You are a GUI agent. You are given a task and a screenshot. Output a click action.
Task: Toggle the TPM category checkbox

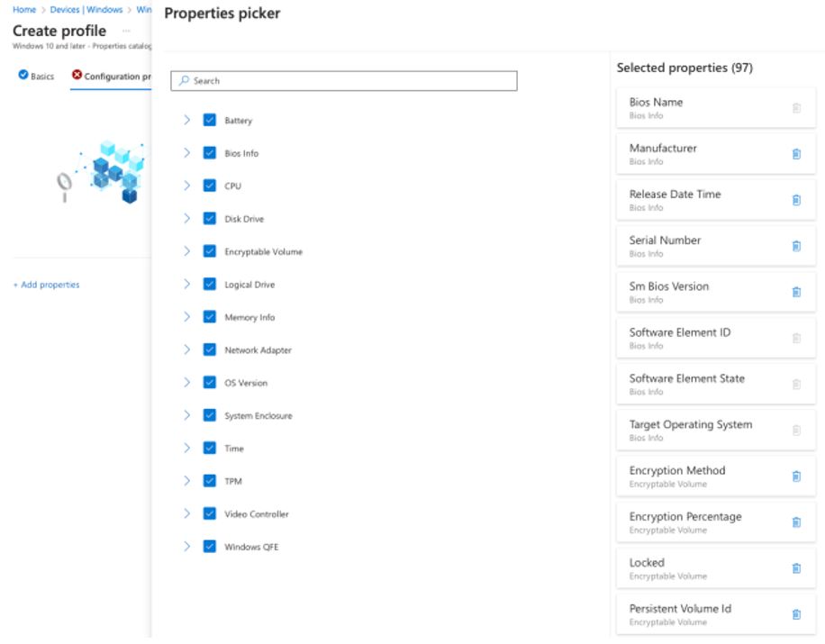pyautogui.click(x=210, y=481)
